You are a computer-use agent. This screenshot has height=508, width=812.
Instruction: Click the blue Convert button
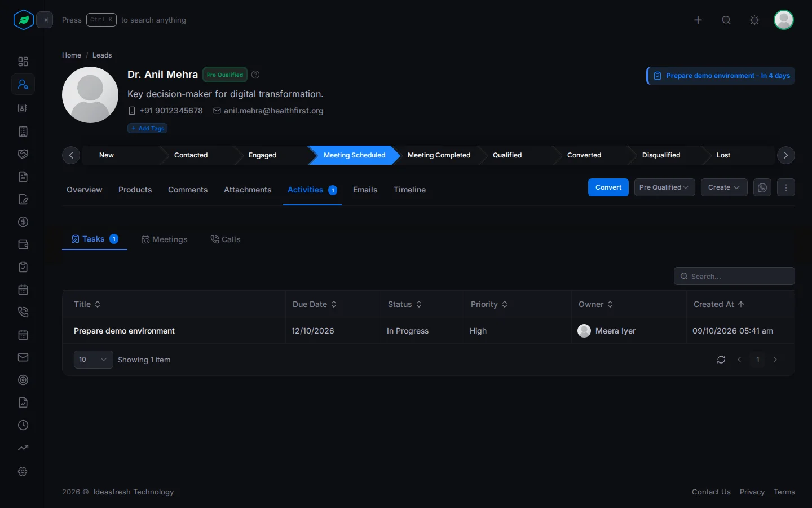(608, 187)
